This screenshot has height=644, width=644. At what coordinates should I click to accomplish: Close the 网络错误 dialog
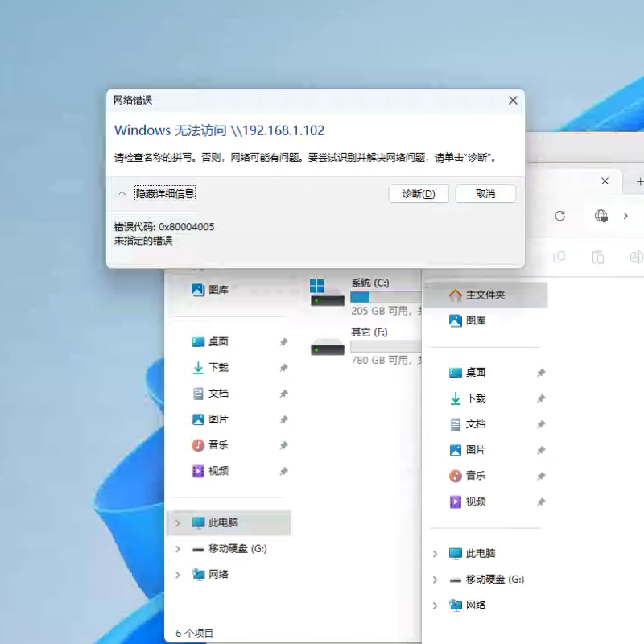pyautogui.click(x=513, y=101)
